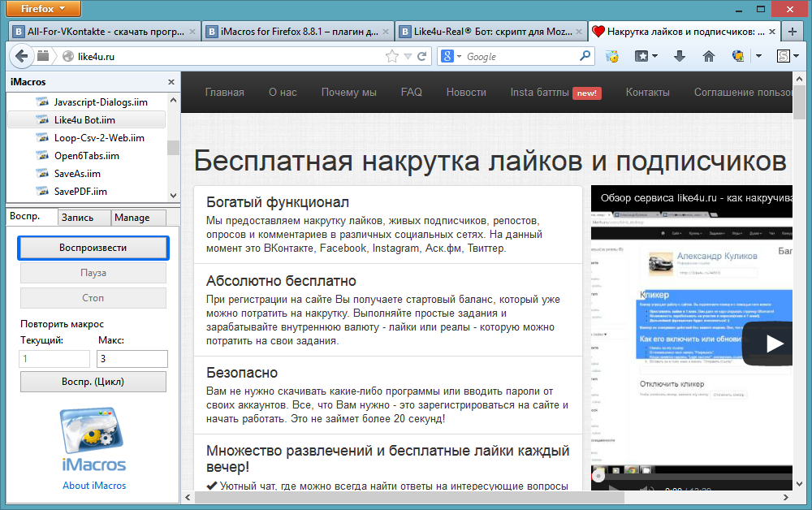Click the Воспроизвести play button
This screenshot has width=812, height=510.
[x=93, y=248]
